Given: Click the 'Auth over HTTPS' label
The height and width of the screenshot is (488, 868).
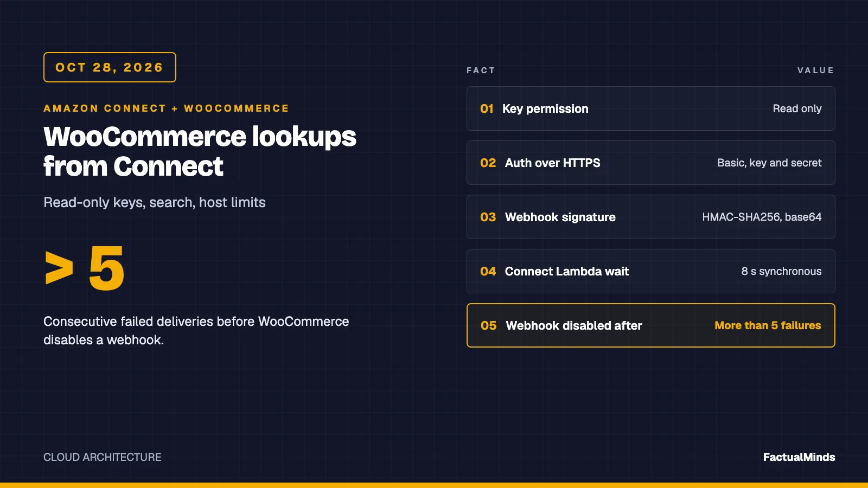Looking at the screenshot, I should (552, 163).
